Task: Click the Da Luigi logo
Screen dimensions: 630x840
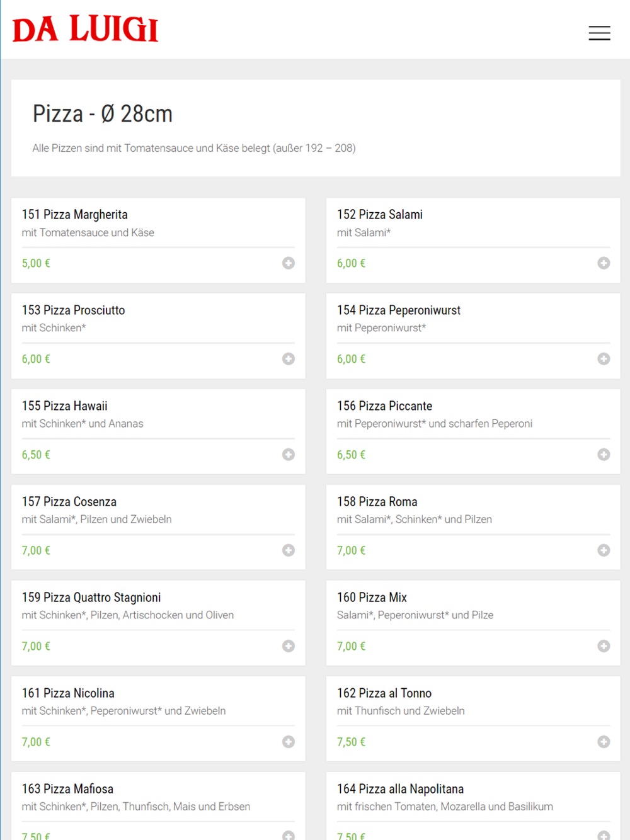Action: [86, 30]
